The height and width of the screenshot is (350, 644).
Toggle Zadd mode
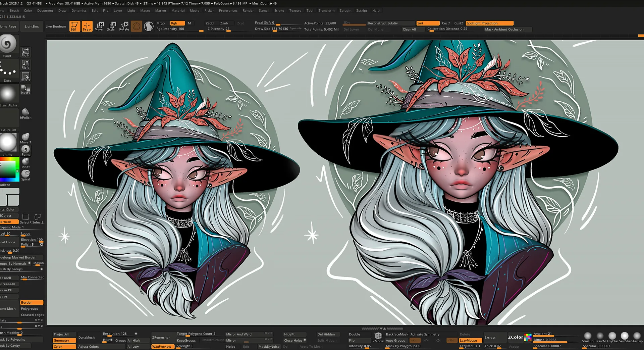[x=210, y=23]
